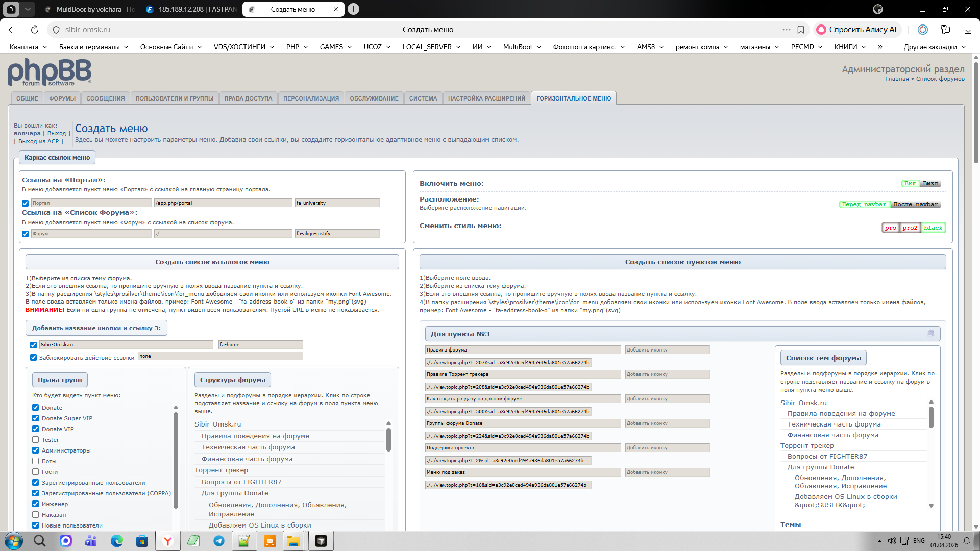
Task: Open the СИСТЕМА admin tab
Action: point(423,98)
